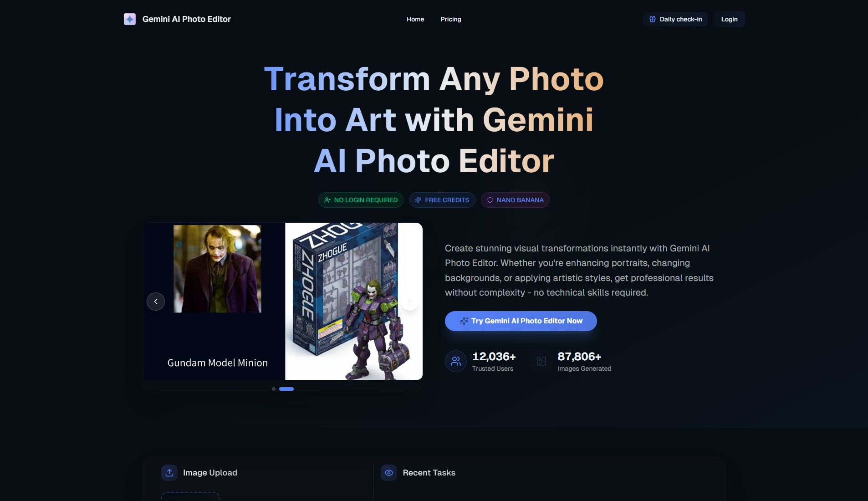The image size is (868, 501).
Task: Click the NANO BANANA badge
Action: (515, 200)
